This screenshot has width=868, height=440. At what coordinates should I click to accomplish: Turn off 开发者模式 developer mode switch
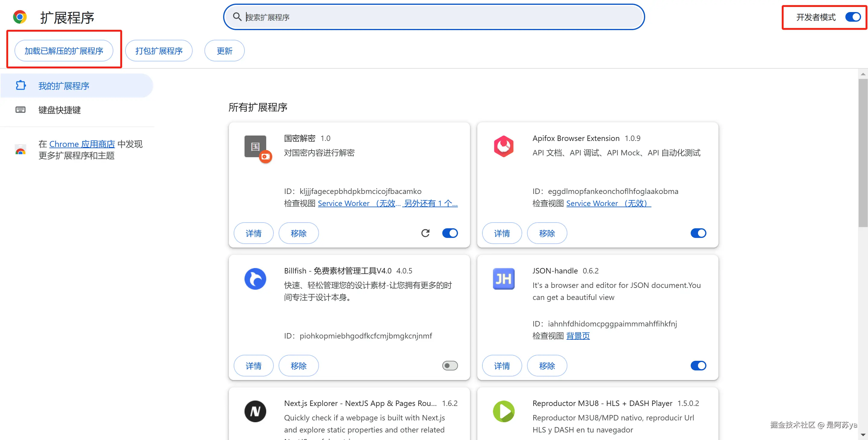click(853, 17)
